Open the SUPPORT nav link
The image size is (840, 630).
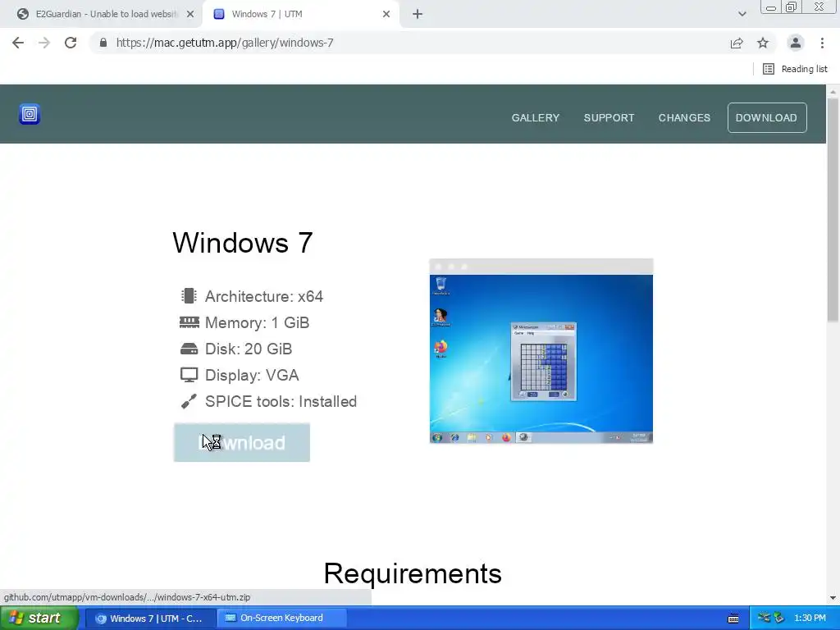tap(609, 118)
